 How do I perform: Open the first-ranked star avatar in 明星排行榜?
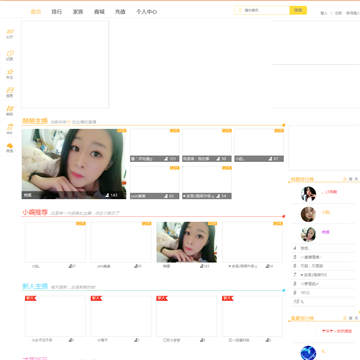pyautogui.click(x=308, y=194)
